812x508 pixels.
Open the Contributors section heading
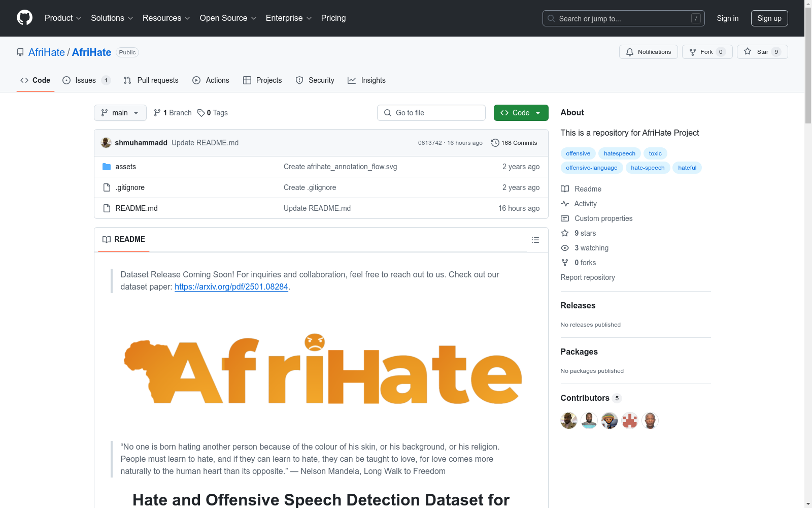591,398
